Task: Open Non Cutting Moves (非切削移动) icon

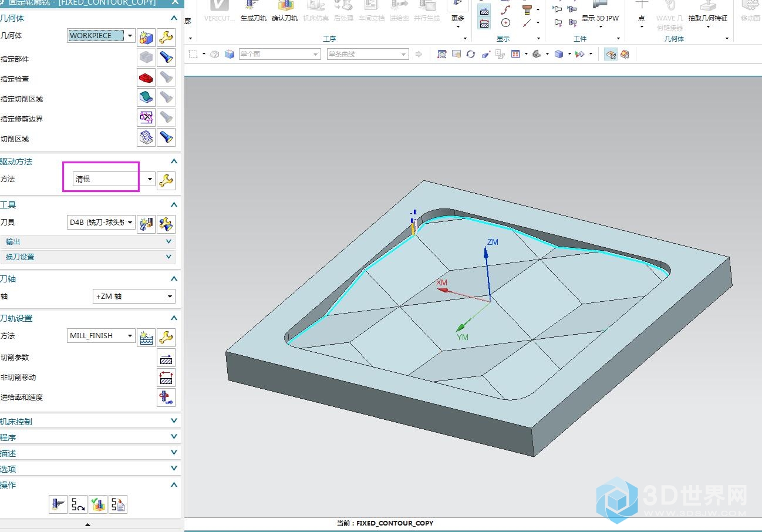Action: (166, 378)
